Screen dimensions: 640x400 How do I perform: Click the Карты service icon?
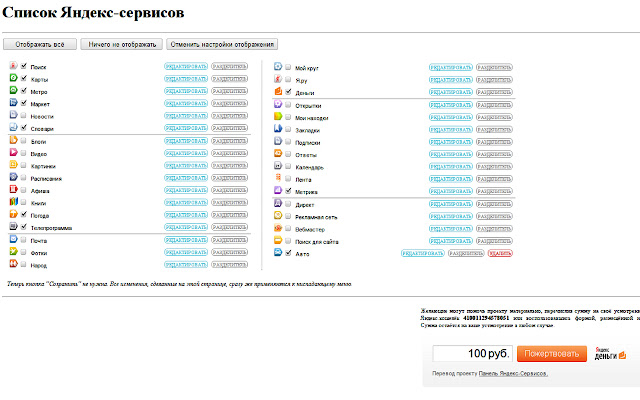(x=13, y=78)
